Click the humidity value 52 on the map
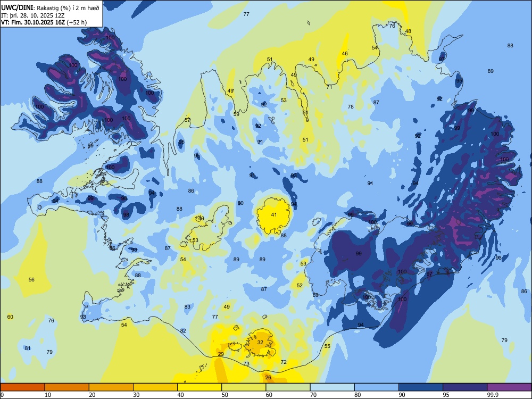This screenshot has height=399, width=532. [300, 285]
